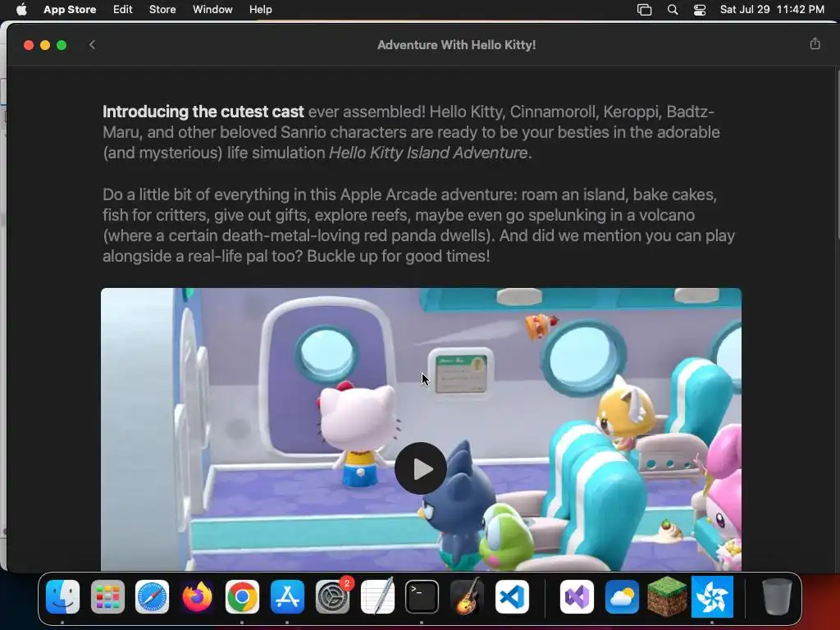Open System Settings from the dock
The width and height of the screenshot is (840, 630).
pyautogui.click(x=333, y=597)
